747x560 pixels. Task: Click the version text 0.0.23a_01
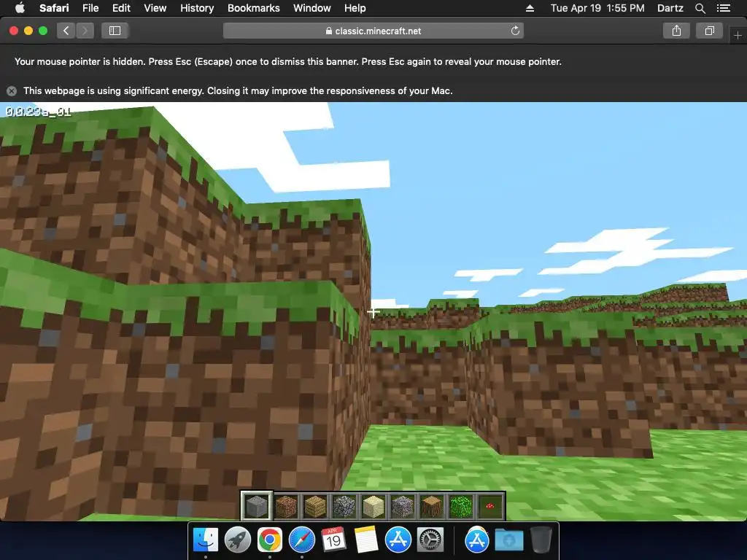[38, 112]
